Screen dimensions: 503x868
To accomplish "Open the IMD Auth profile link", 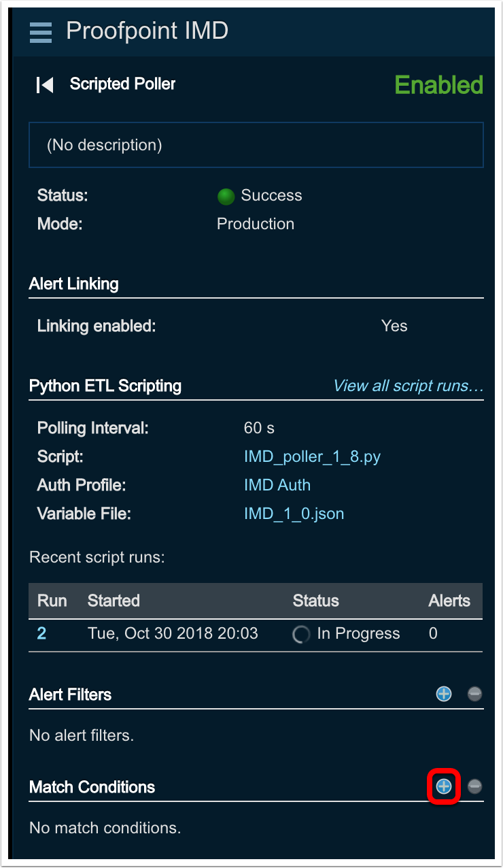I will pyautogui.click(x=277, y=485).
